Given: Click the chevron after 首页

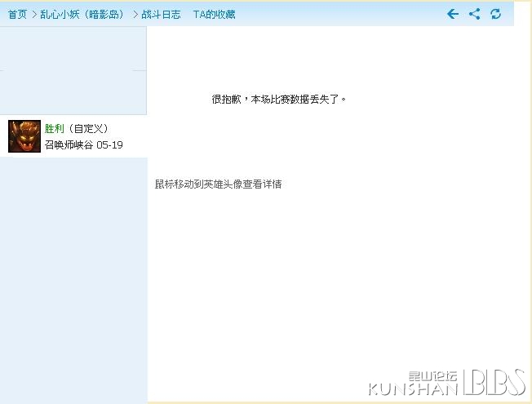Looking at the screenshot, I should (x=34, y=14).
